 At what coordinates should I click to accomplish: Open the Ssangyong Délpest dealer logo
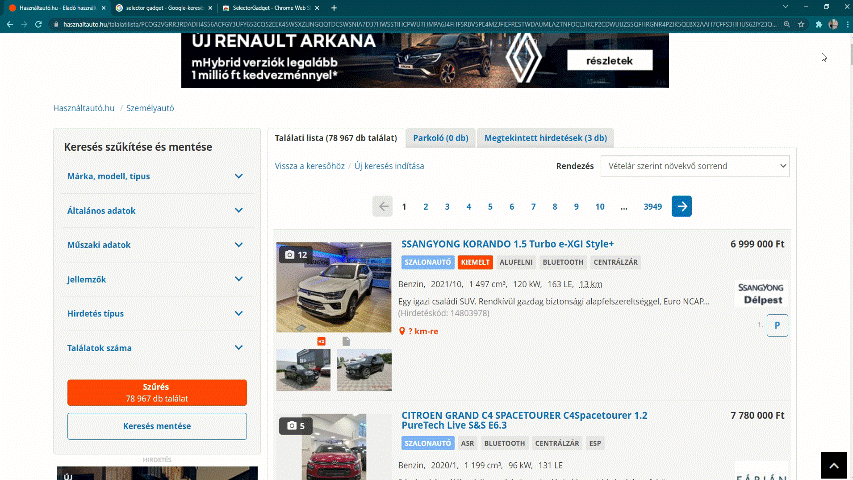click(762, 294)
